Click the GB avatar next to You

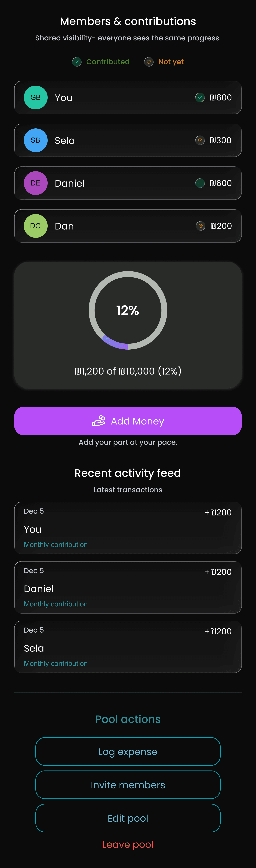[35, 97]
